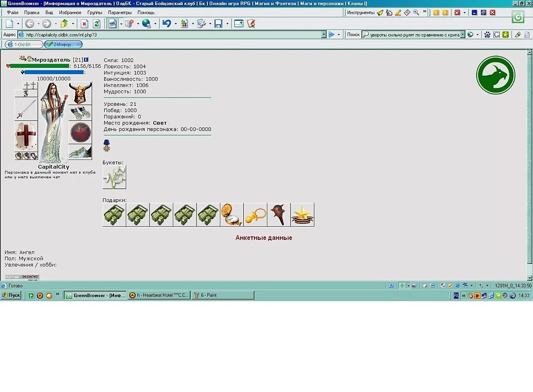Click the Forward navigation arrow
This screenshot has width=533, height=392.
point(47,24)
